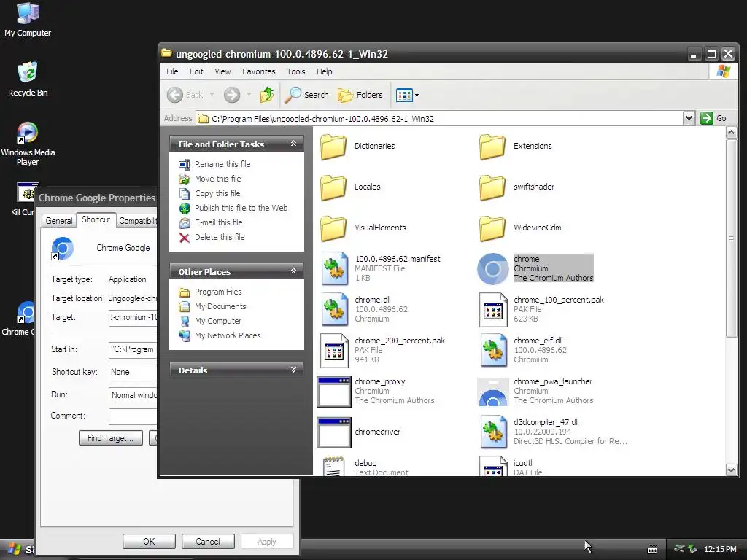Select the swiftshader folder icon
The image size is (747, 560).
[492, 187]
